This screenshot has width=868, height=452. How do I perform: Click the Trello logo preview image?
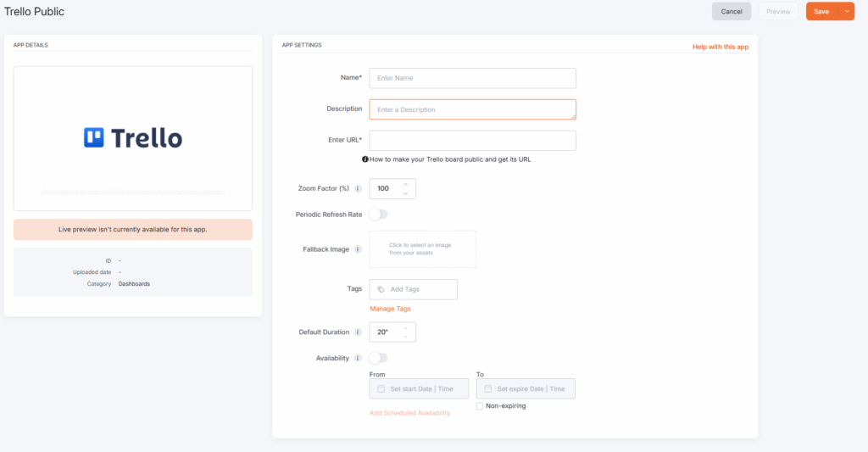pyautogui.click(x=133, y=138)
